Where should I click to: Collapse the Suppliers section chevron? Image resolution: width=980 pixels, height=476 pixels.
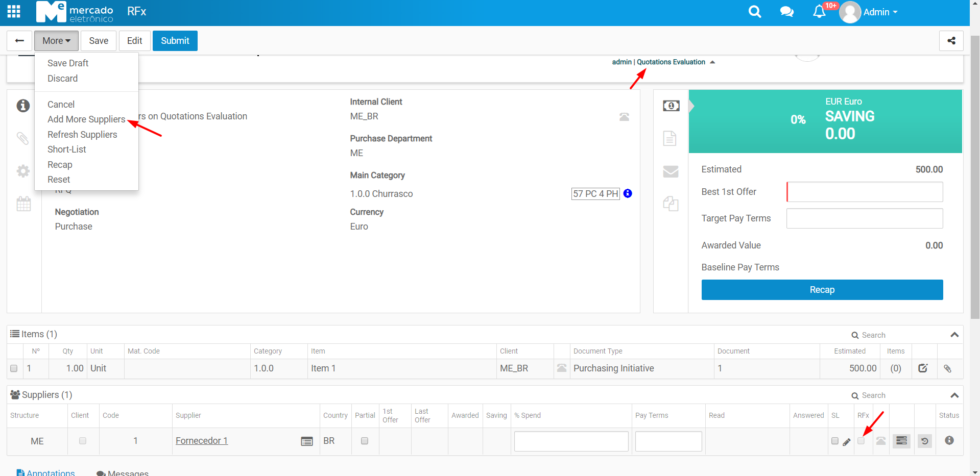[x=954, y=395]
